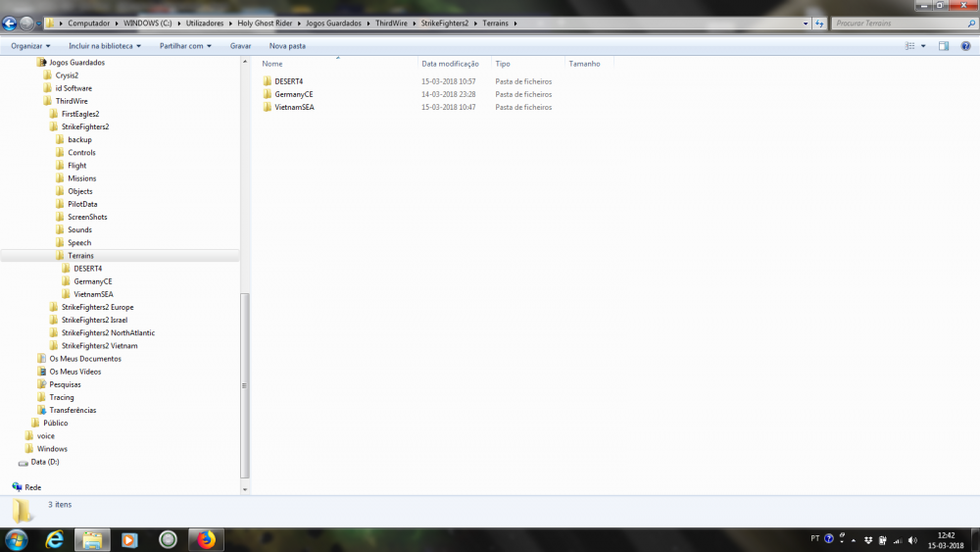980x552 pixels.
Task: Click the network signal tray icon
Action: click(898, 540)
